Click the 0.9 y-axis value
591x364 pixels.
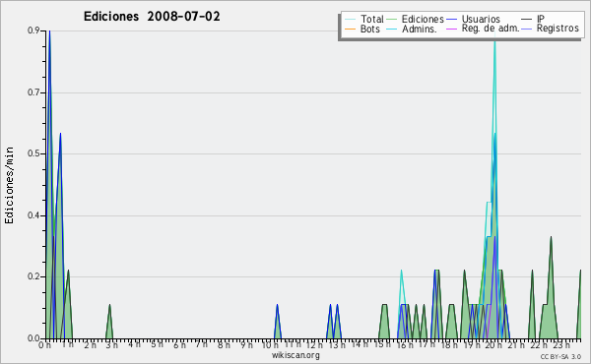pyautogui.click(x=33, y=30)
